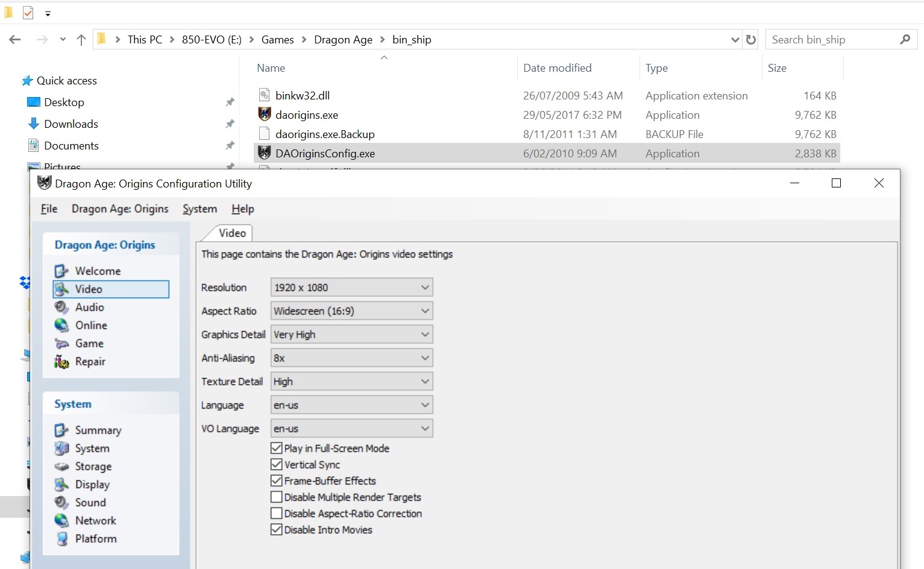Screen dimensions: 924x569
Task: Click the Dragon Age config window title icon
Action: tap(44, 183)
